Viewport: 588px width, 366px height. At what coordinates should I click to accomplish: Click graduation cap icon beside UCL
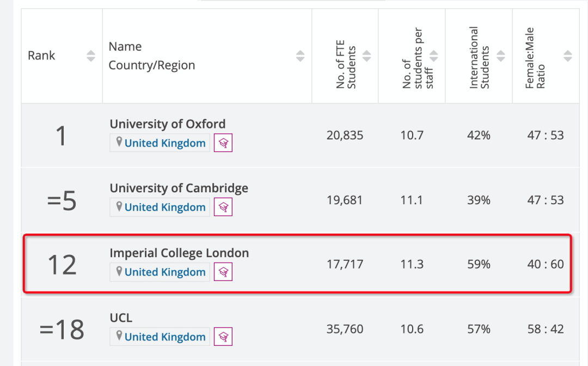point(223,337)
